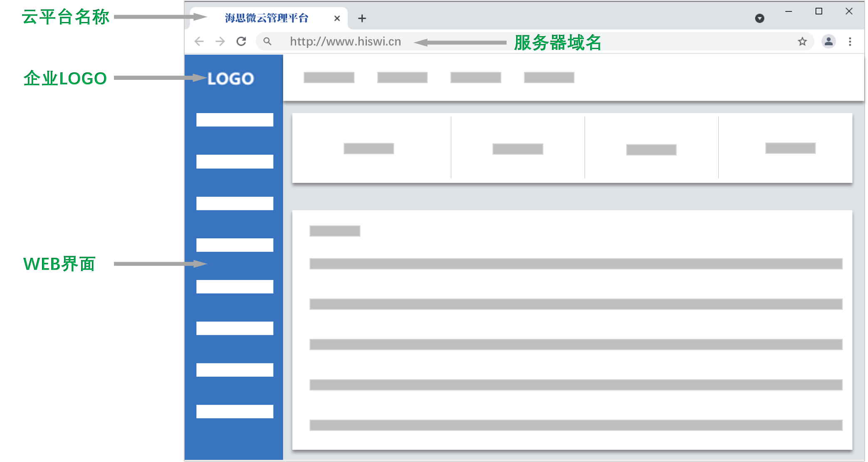Select the first sidebar menu item
The height and width of the screenshot is (462, 868).
point(235,120)
